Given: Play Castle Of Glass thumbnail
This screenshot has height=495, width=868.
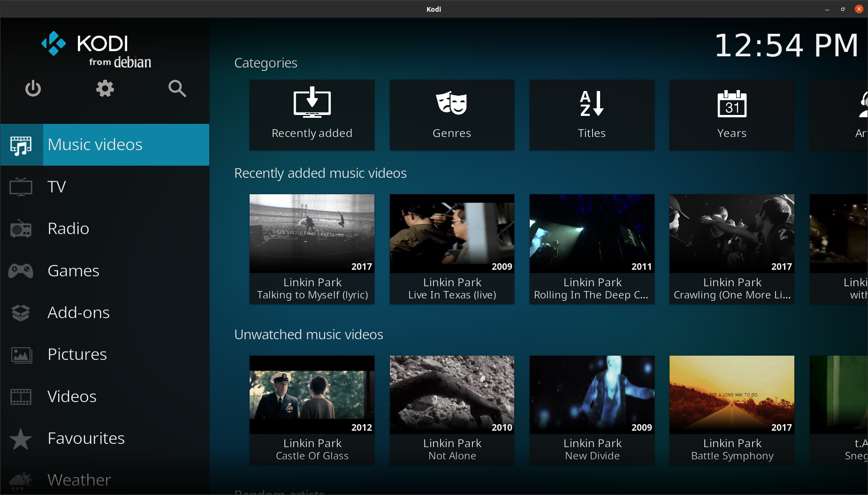Looking at the screenshot, I should 312,395.
